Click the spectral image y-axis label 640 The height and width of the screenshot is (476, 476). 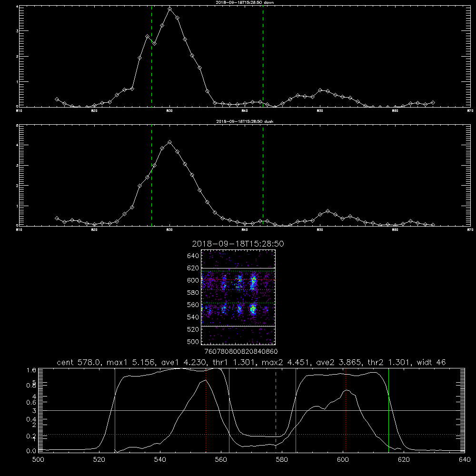click(x=193, y=256)
